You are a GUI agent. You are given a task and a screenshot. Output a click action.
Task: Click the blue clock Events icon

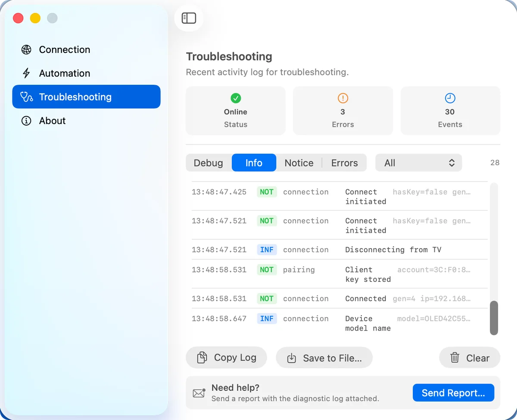coord(450,99)
